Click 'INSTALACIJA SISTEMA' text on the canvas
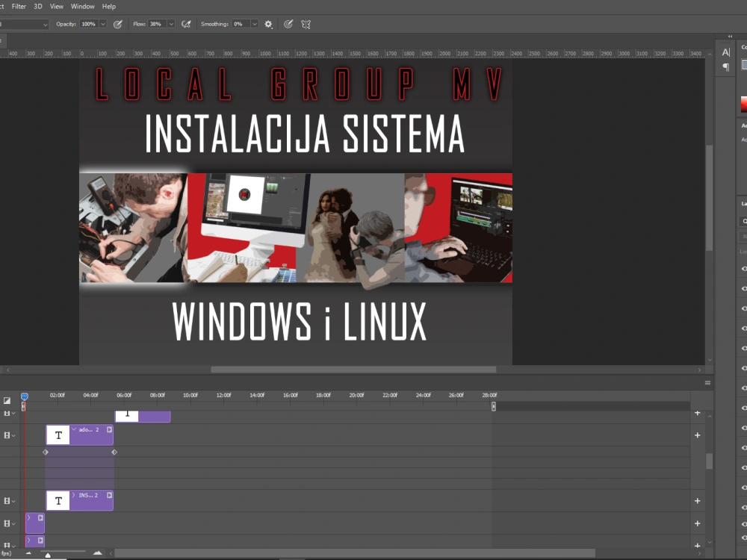Image resolution: width=747 pixels, height=560 pixels. [x=305, y=134]
